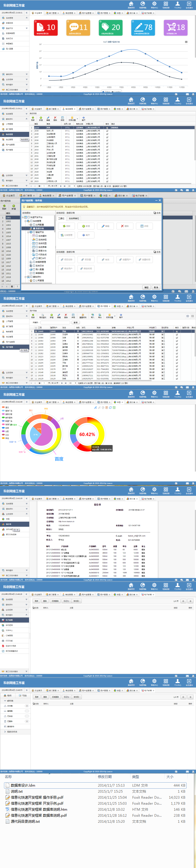Switch to list view icon beside user search
This screenshot has width=196, height=868.
pos(188,316)
